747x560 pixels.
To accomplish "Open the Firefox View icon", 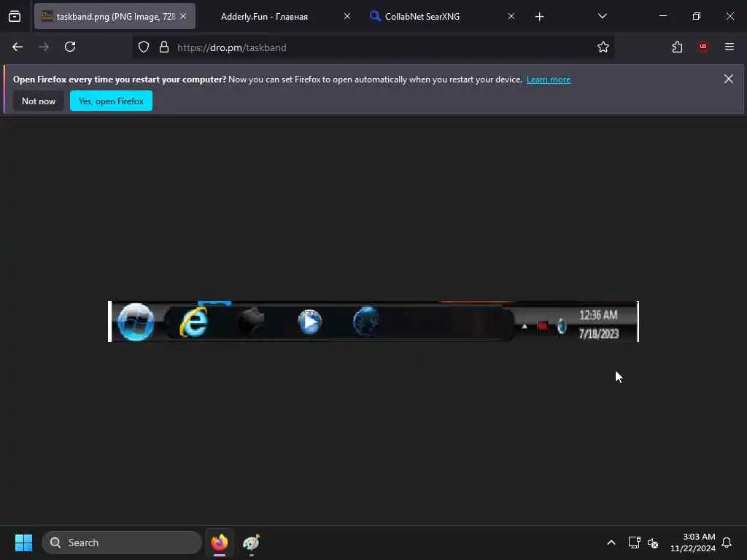I will coord(15,17).
